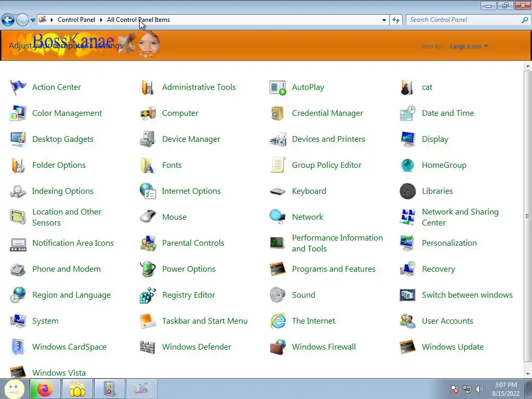Viewport: 532px width, 399px height.
Task: Open the Region and Language link
Action: pos(71,295)
